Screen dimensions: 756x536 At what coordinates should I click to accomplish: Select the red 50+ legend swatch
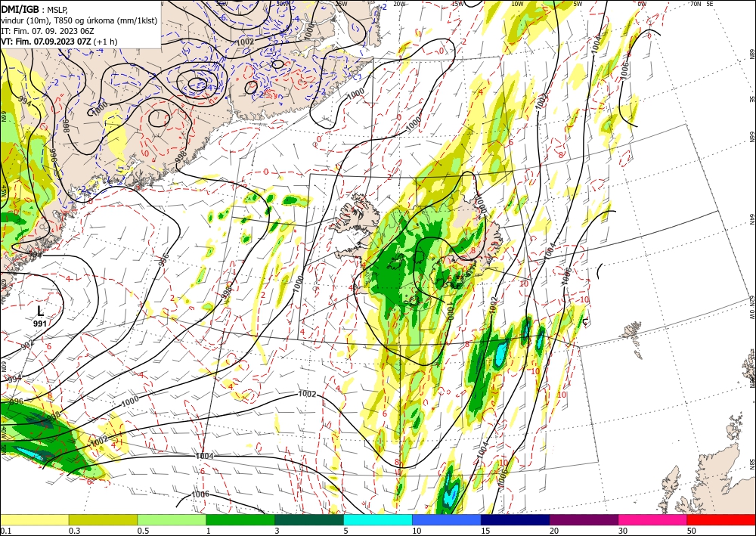721,519
